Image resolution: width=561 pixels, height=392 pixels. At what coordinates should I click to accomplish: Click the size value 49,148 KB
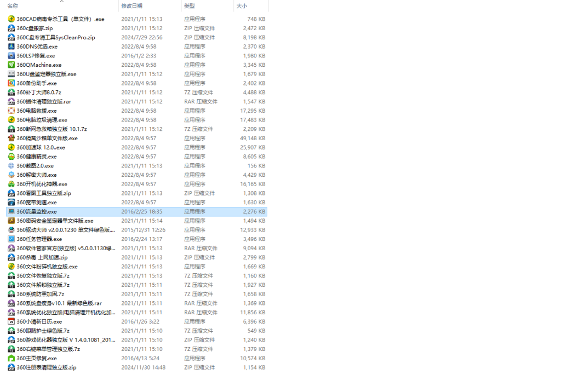pos(253,138)
